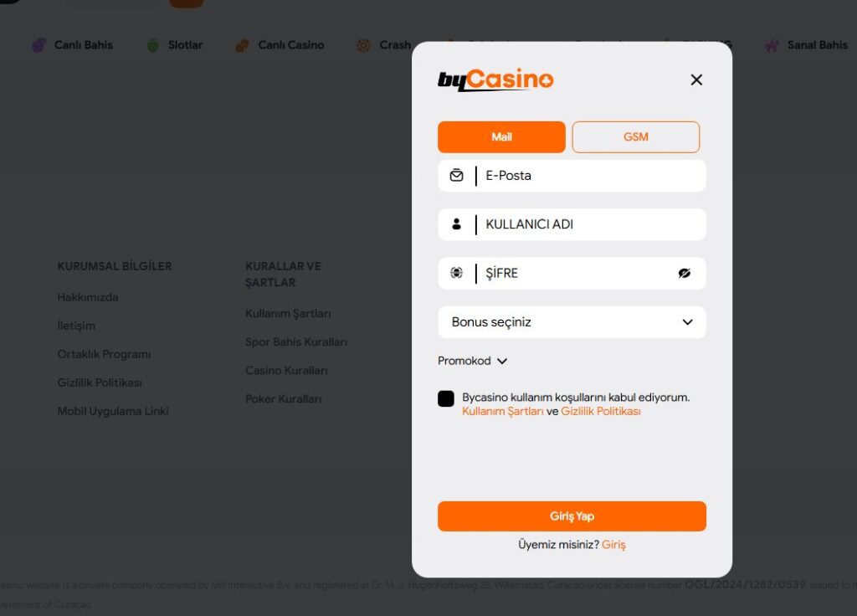The width and height of the screenshot is (857, 616).
Task: Collapse the Bonus selection chevron
Action: point(687,322)
